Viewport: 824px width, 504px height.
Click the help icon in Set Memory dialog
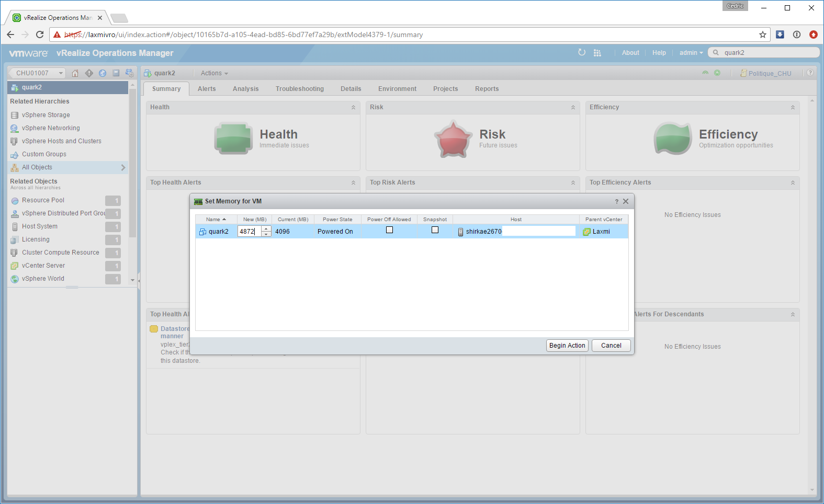[x=617, y=201]
